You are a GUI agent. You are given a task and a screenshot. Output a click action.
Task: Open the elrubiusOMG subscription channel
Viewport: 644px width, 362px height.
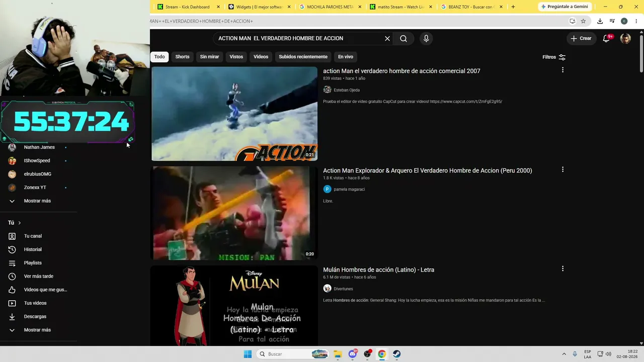pos(38,174)
